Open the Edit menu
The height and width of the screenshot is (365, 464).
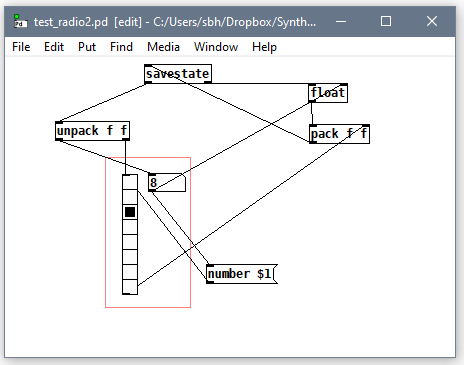[54, 47]
